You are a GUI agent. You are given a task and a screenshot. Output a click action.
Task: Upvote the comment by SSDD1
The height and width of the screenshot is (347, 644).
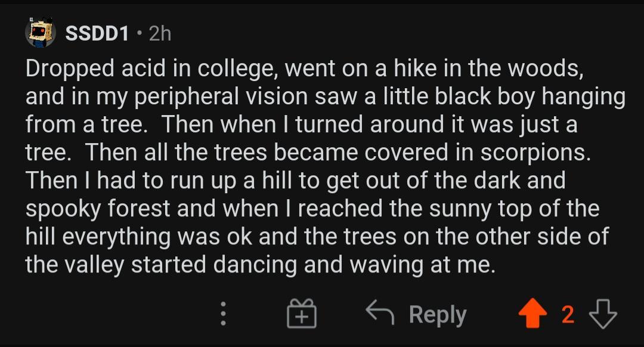click(x=532, y=314)
